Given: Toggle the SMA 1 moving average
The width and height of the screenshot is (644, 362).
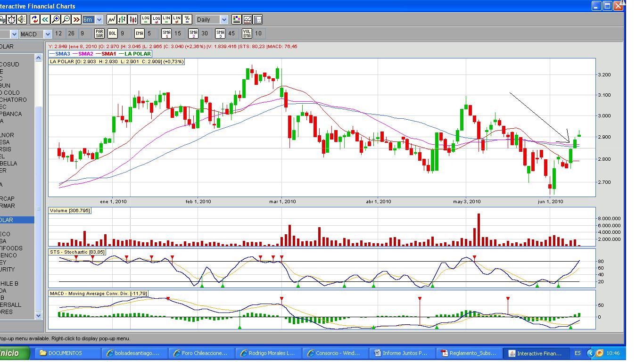Looking at the screenshot, I should [x=166, y=33].
